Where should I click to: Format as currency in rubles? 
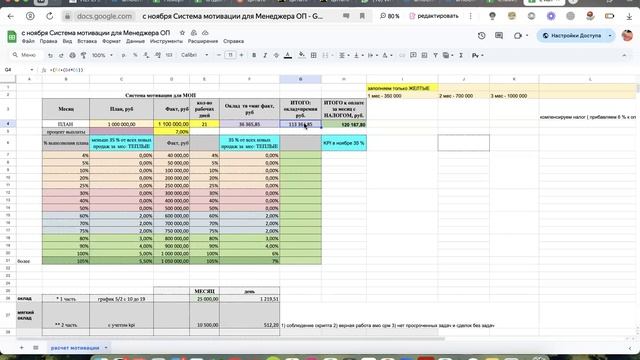point(123,55)
